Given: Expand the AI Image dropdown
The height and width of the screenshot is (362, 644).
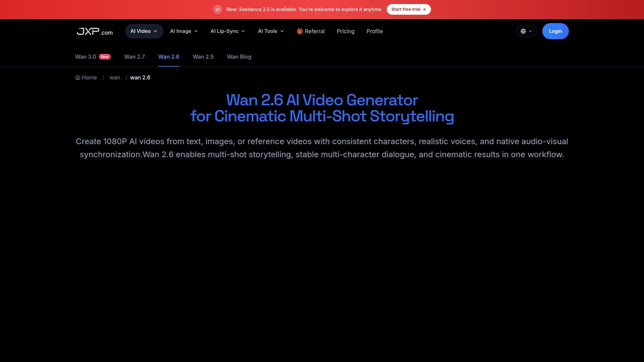Looking at the screenshot, I should 184,31.
